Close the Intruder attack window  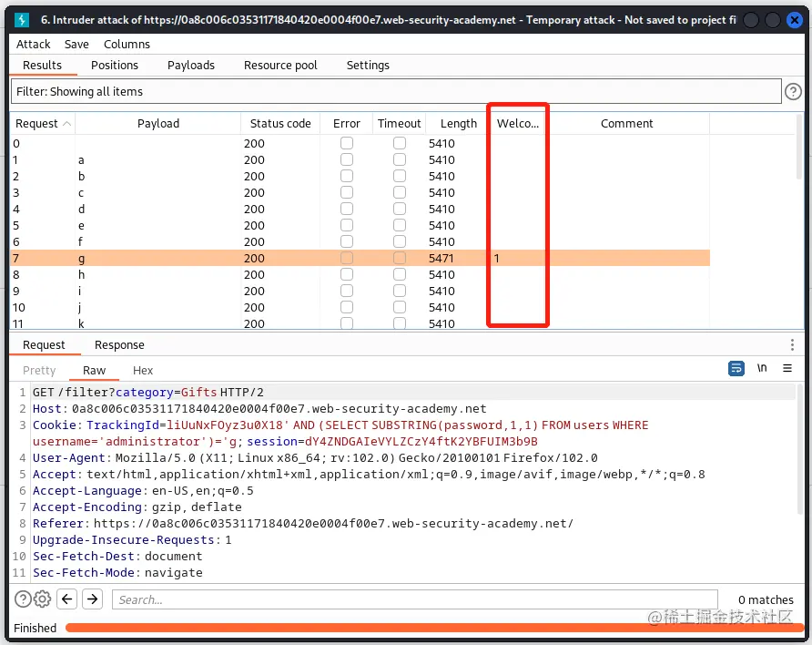click(794, 20)
